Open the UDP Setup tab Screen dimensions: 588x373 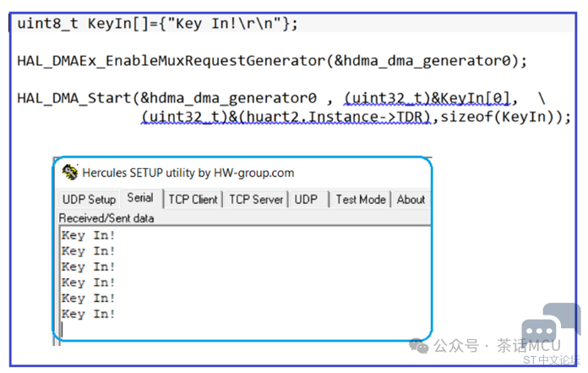89,200
